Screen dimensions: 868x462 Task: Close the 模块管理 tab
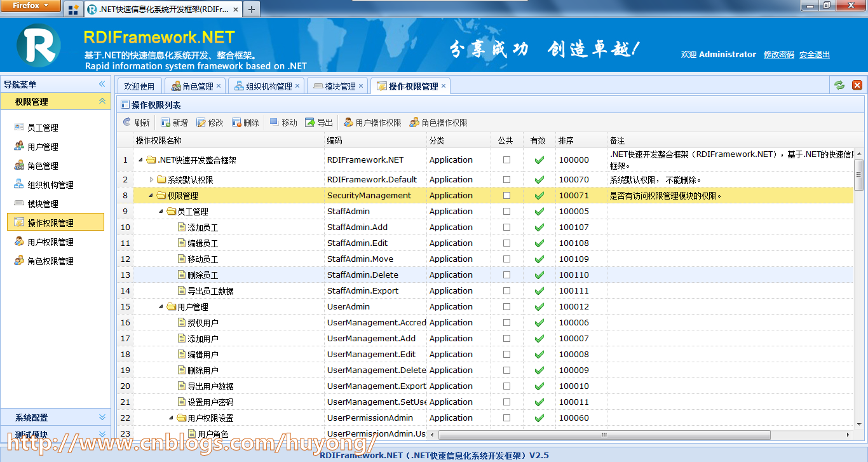pyautogui.click(x=361, y=86)
